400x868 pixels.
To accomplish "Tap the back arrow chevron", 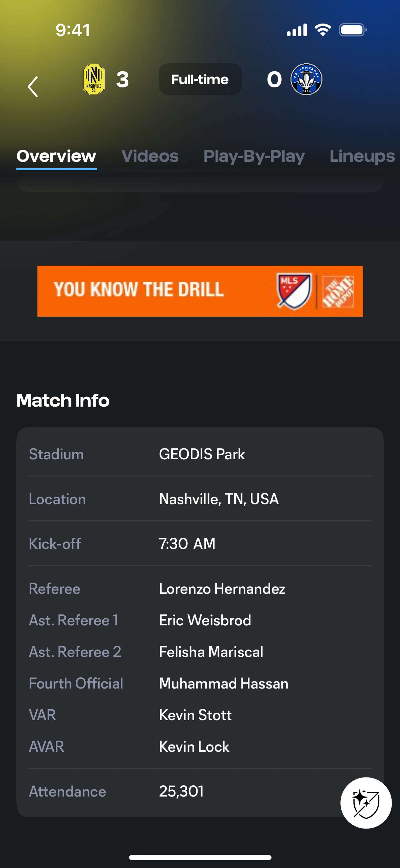I will 33,87.
